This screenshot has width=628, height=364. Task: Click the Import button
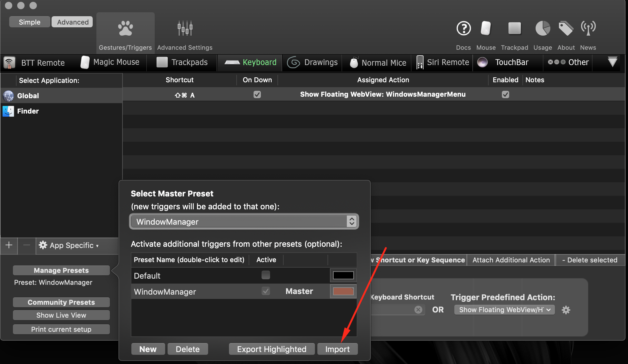pos(337,349)
